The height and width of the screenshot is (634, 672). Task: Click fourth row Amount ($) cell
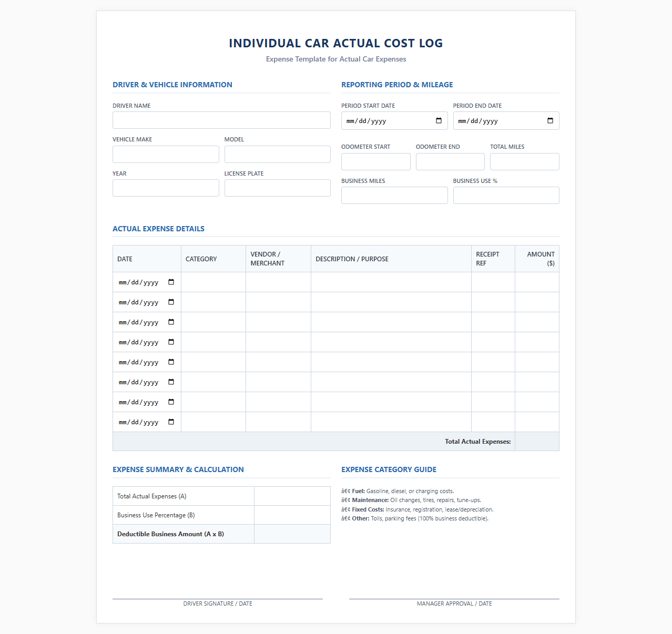click(x=537, y=342)
